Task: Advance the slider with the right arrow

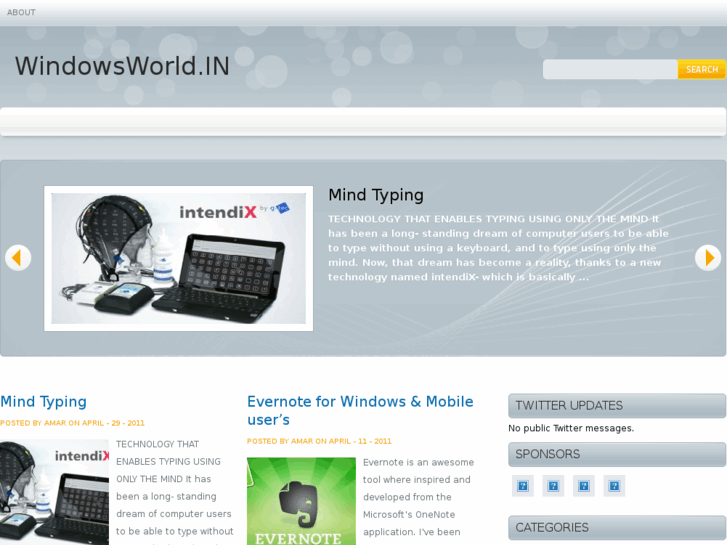Action: click(x=708, y=257)
